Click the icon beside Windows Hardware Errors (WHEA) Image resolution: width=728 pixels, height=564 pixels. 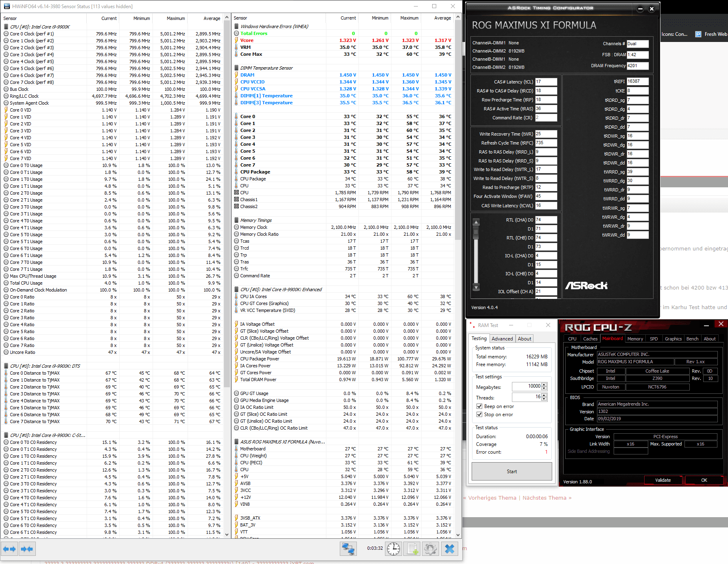(236, 26)
